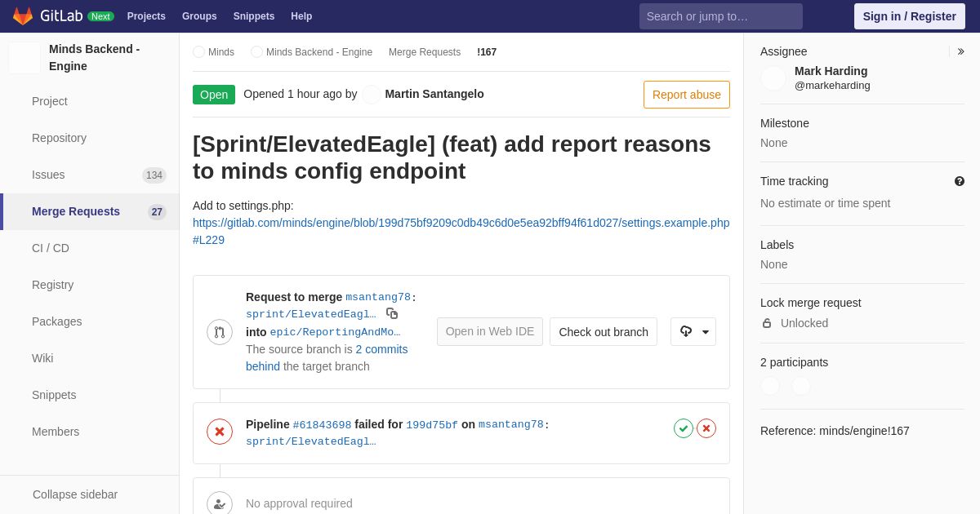This screenshot has width=980, height=514.
Task: Focus the Search or jump to field
Action: pyautogui.click(x=721, y=16)
